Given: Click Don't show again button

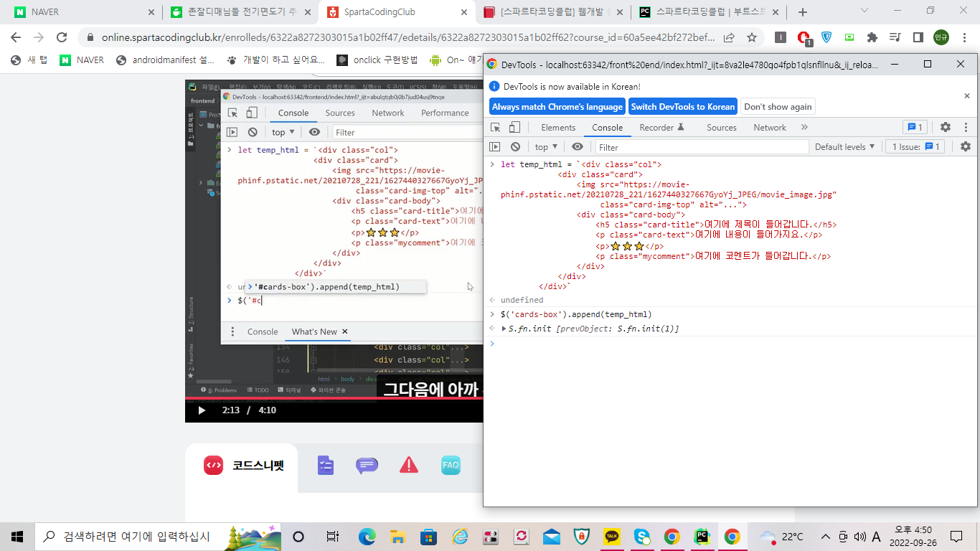Looking at the screenshot, I should point(778,106).
